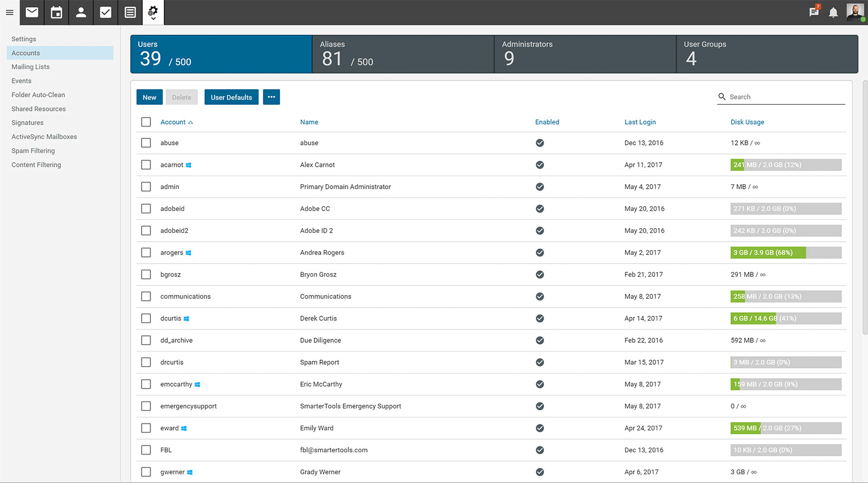Image resolution: width=868 pixels, height=483 pixels.
Task: Toggle Account column sort order
Action: (x=172, y=122)
